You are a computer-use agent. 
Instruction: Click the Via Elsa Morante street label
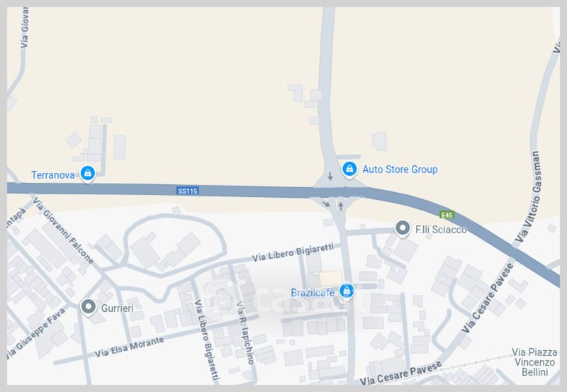[129, 347]
